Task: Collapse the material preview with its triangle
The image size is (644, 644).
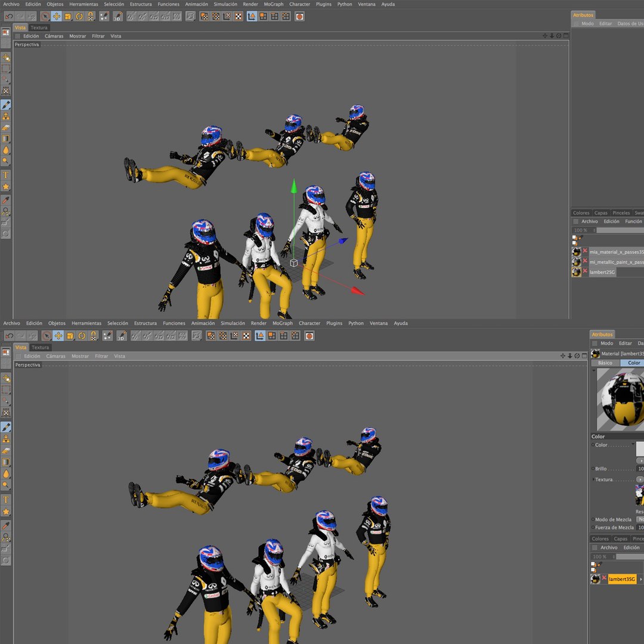Action: pyautogui.click(x=593, y=370)
